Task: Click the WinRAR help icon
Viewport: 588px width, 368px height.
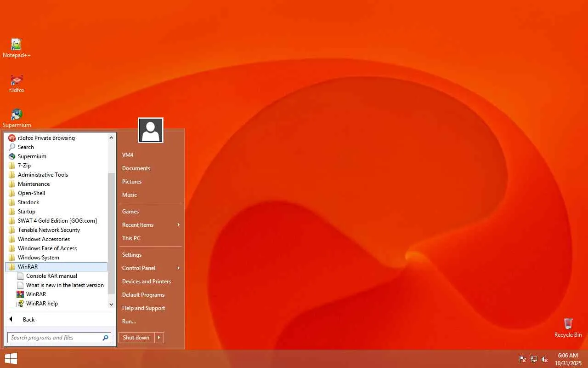Action: [20, 304]
